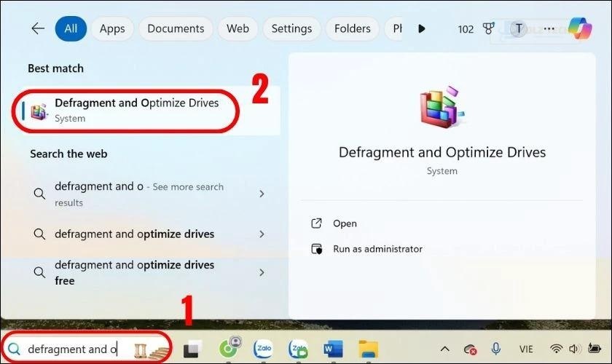Expand arrow for 'optimize drives free' suggestion
This screenshot has width=612, height=364.
pyautogui.click(x=262, y=272)
